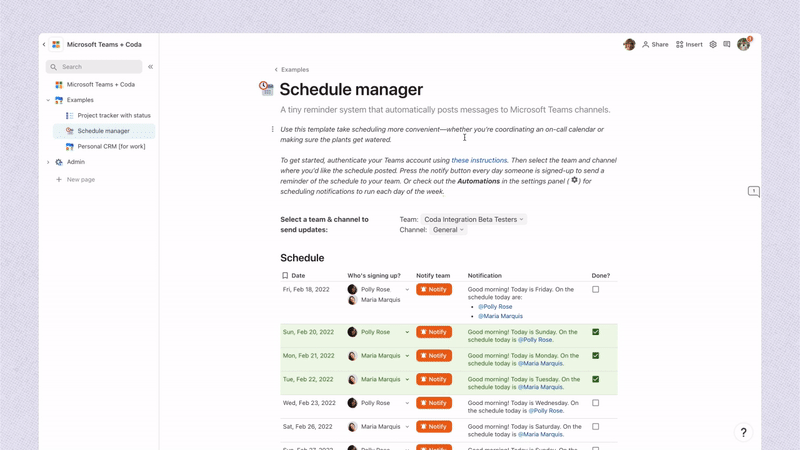
Task: Open the people dropdown for the Sat, Feb 26 row
Action: coord(407,427)
